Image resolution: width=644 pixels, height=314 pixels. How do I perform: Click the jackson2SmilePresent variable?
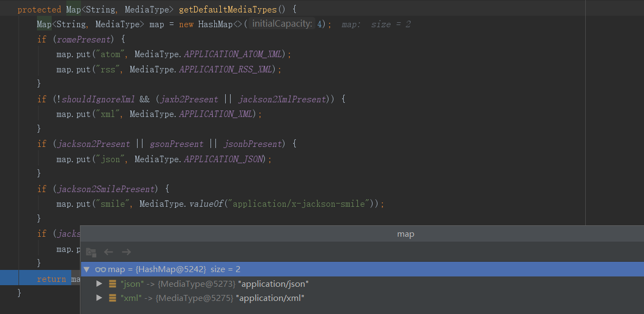pos(106,189)
